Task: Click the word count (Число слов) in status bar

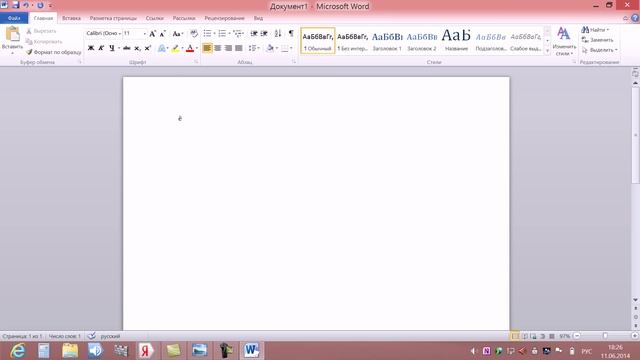Action: [65, 336]
